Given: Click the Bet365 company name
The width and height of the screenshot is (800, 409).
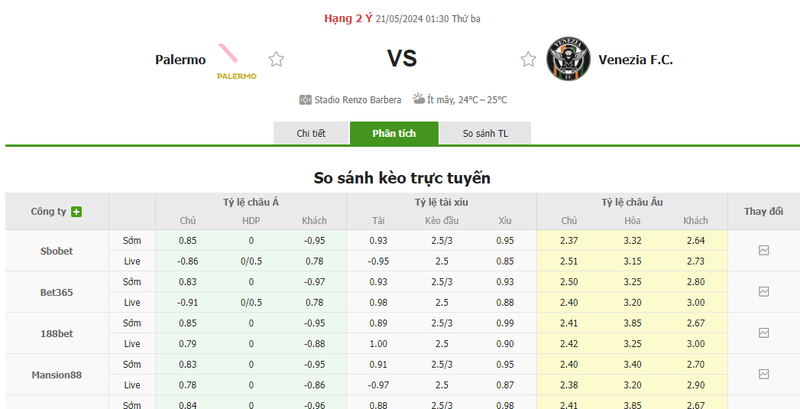Looking at the screenshot, I should pos(57,292).
